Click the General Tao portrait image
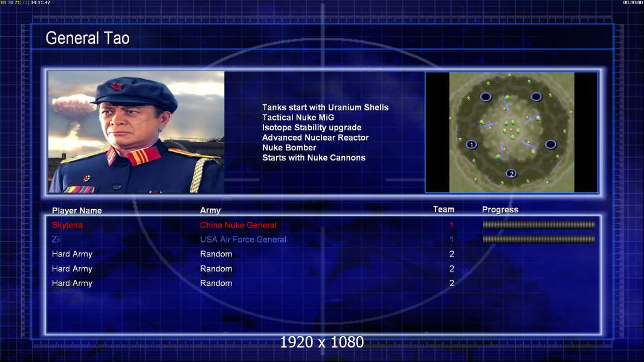 (137, 132)
